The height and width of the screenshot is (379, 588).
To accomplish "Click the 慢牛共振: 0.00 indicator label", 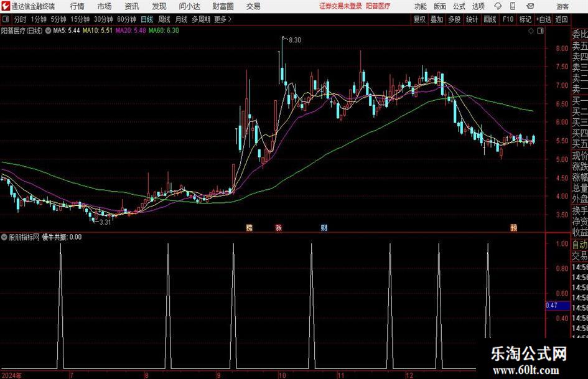I will point(62,237).
